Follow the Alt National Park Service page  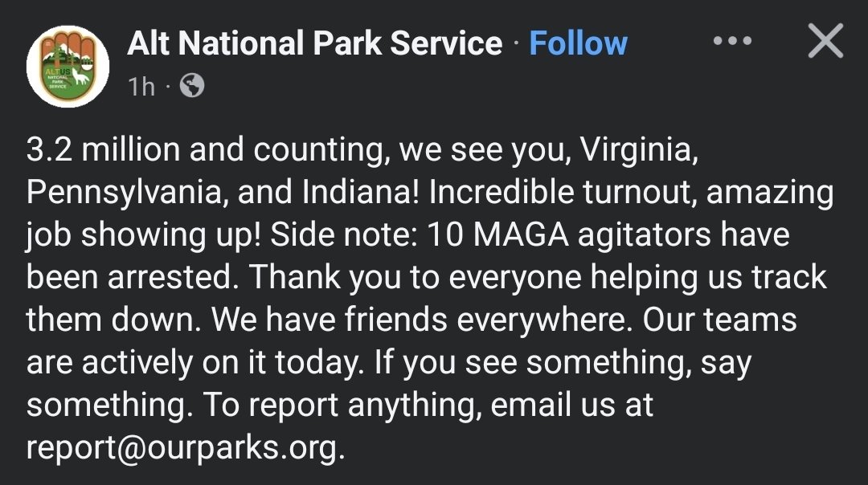[x=578, y=43]
